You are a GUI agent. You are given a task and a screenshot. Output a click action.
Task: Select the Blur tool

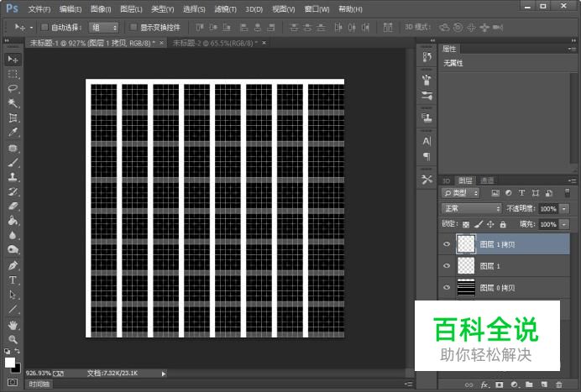coord(13,235)
